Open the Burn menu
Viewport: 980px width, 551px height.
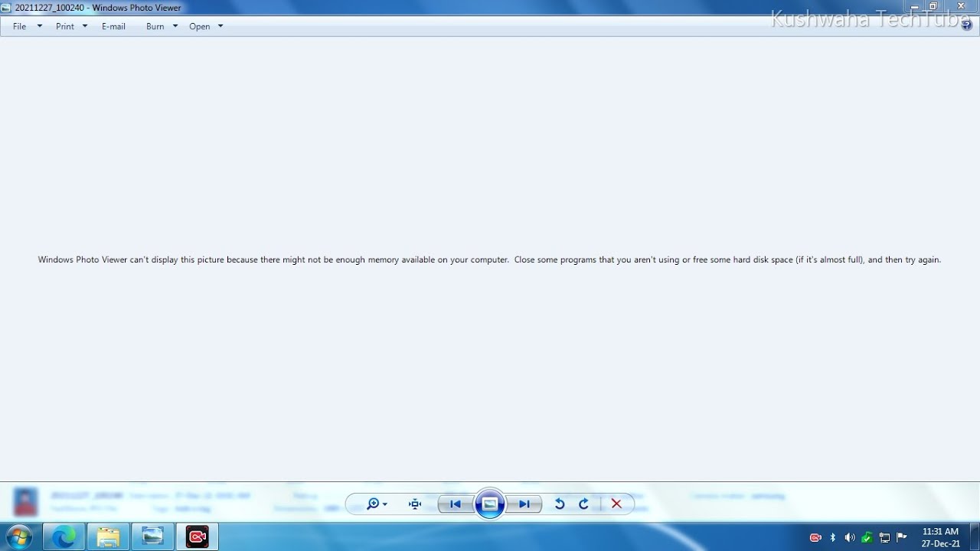pyautogui.click(x=155, y=26)
